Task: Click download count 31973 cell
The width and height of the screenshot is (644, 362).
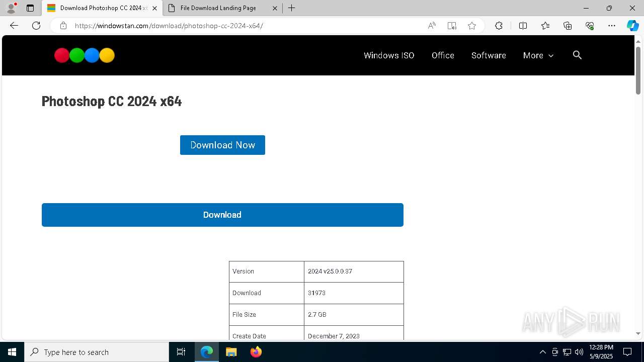Action: click(354, 293)
